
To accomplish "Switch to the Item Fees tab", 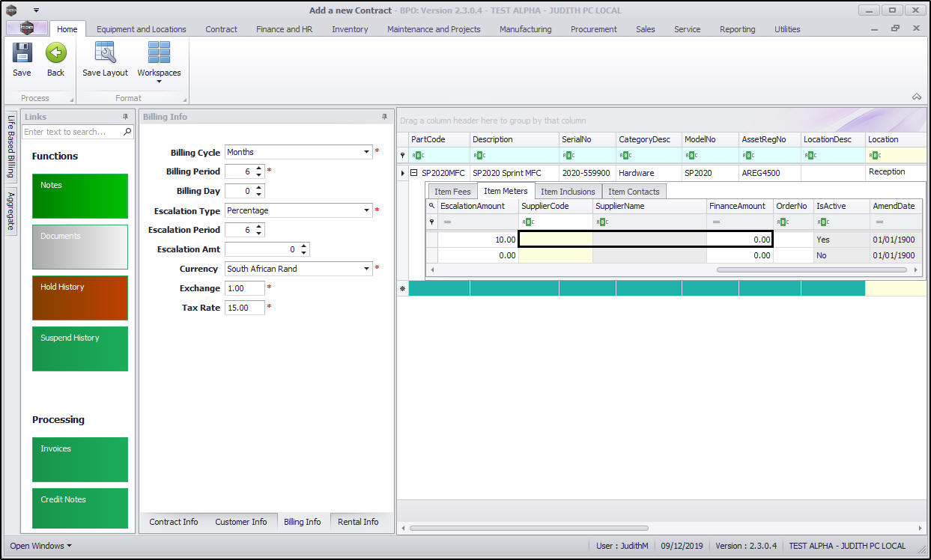I will tap(452, 192).
